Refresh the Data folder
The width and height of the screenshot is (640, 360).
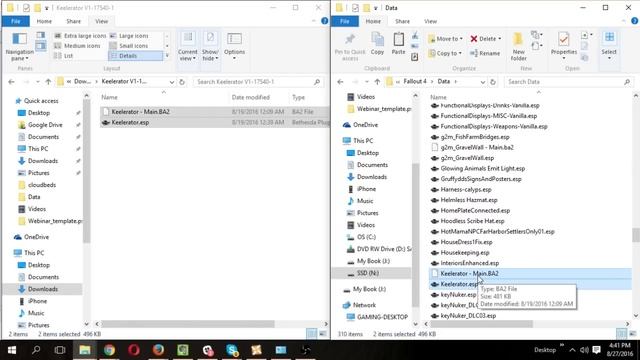[493, 82]
